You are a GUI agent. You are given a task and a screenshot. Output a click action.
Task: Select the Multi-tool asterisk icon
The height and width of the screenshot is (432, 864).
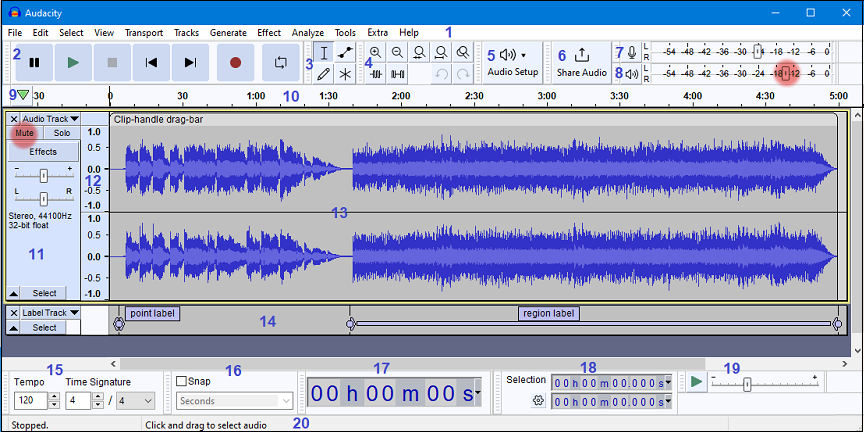pyautogui.click(x=345, y=73)
